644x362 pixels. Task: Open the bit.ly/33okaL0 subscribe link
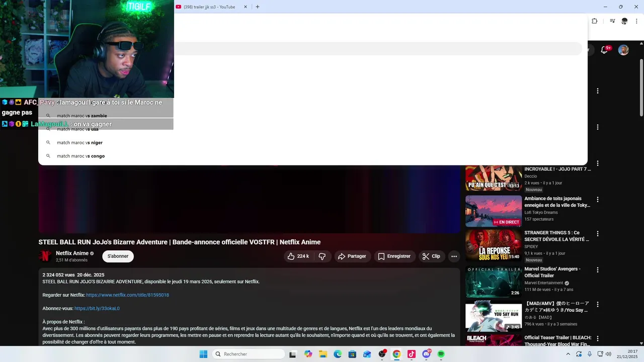click(x=97, y=308)
